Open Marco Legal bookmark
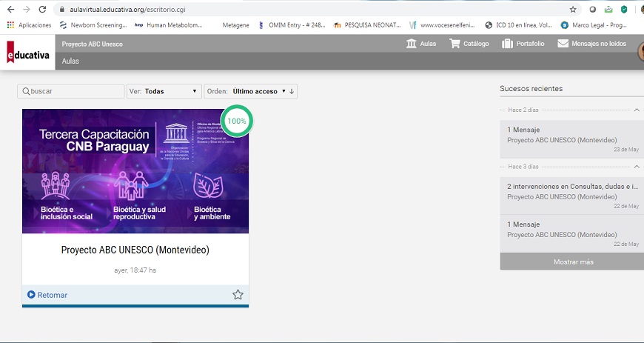 594,25
